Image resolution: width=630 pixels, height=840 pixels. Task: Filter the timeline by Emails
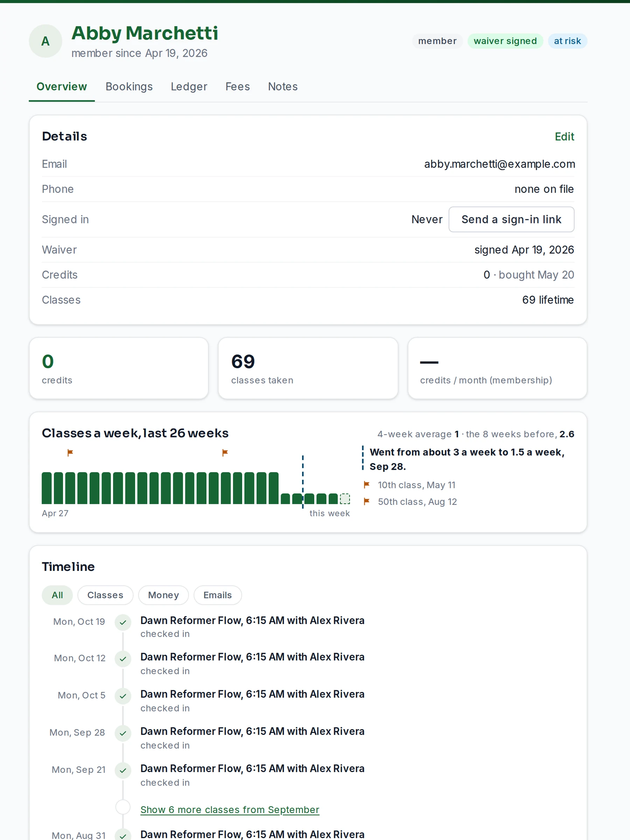(218, 595)
